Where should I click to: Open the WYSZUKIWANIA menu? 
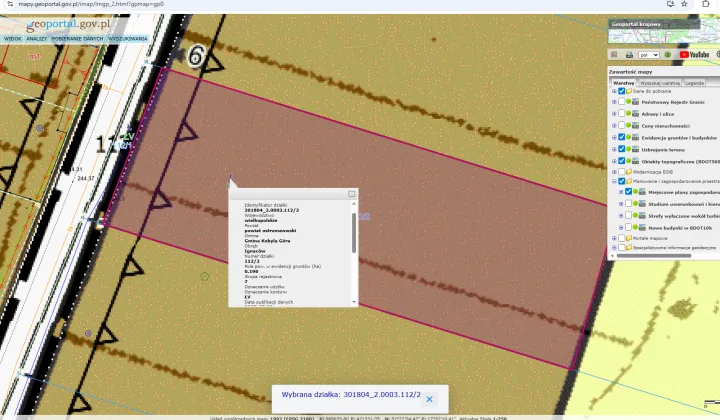tap(128, 39)
